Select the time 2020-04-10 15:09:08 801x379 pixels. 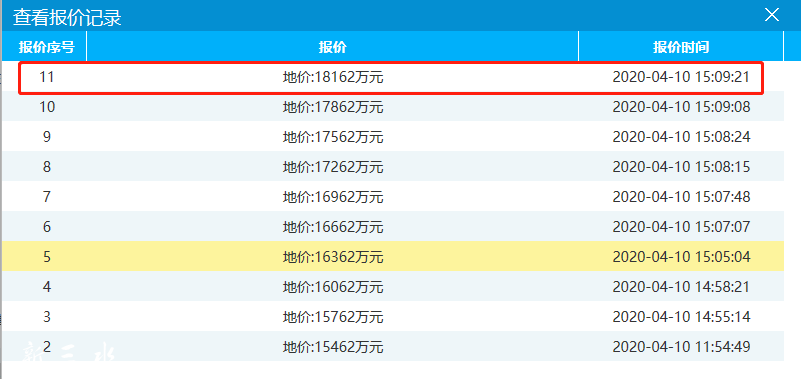(x=681, y=107)
